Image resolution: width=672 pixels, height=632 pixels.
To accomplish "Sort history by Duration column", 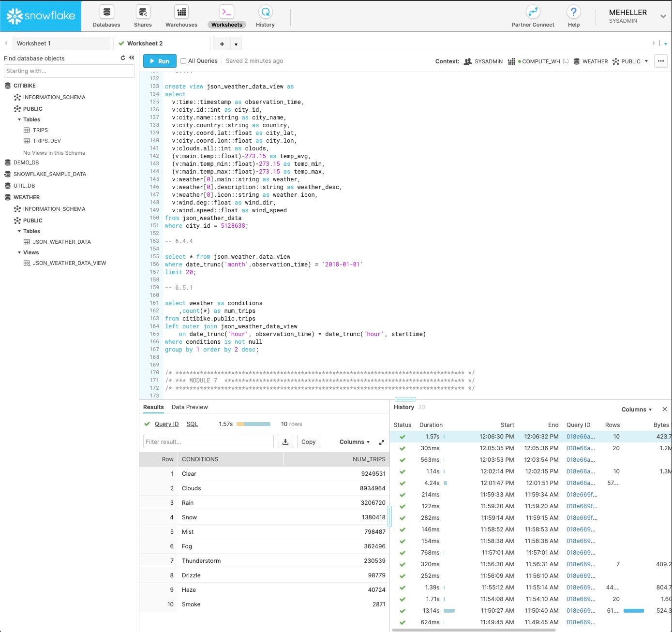I will [431, 425].
